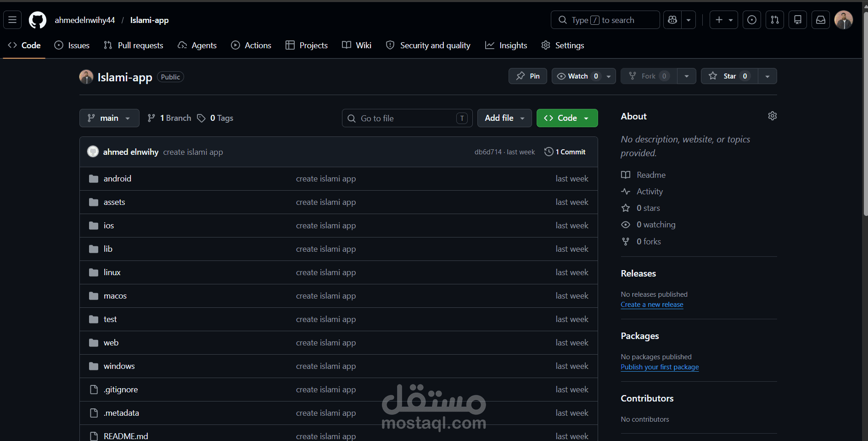Open Copilot chat icon in header

(x=672, y=20)
